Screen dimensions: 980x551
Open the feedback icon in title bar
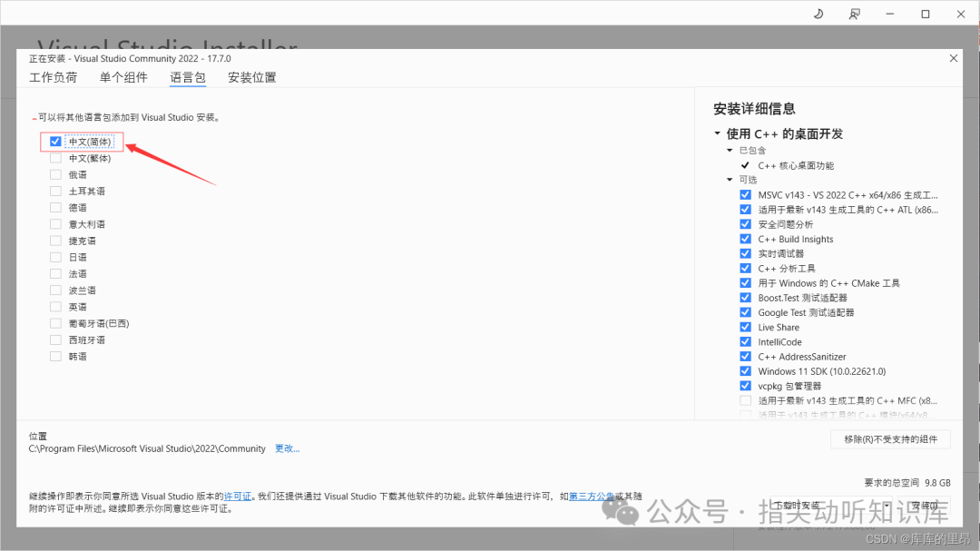tap(854, 14)
